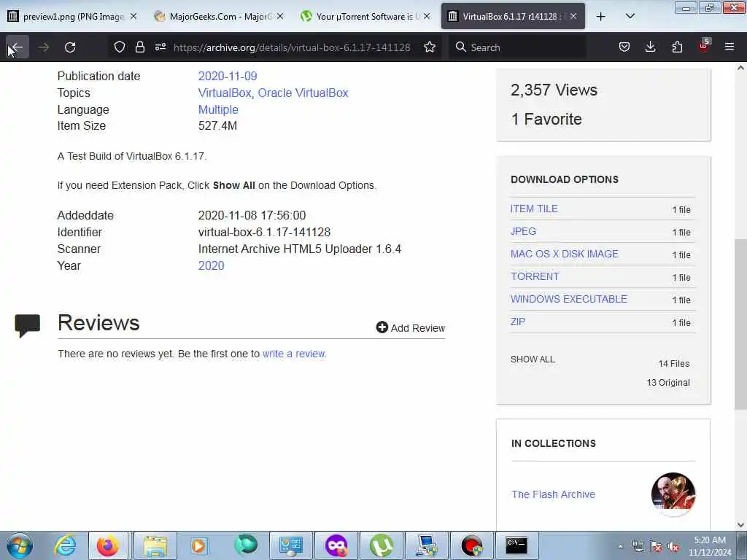Open the command prompt taskbar icon

[x=516, y=545]
